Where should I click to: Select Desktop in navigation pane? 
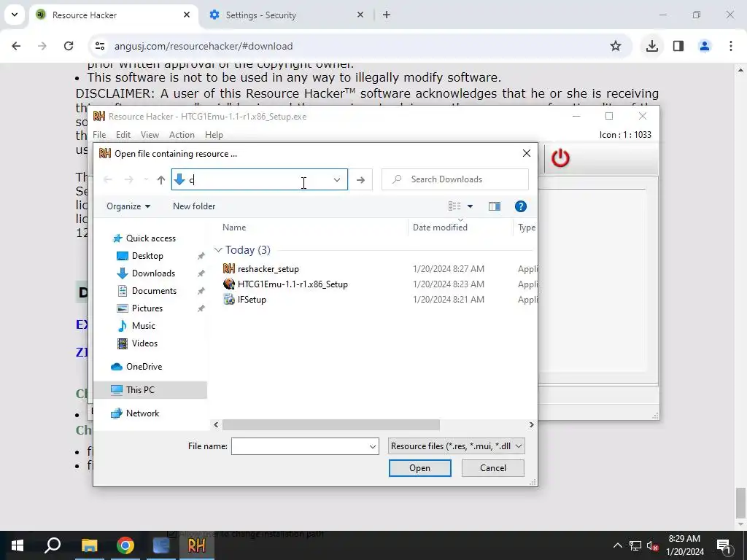[x=147, y=256]
